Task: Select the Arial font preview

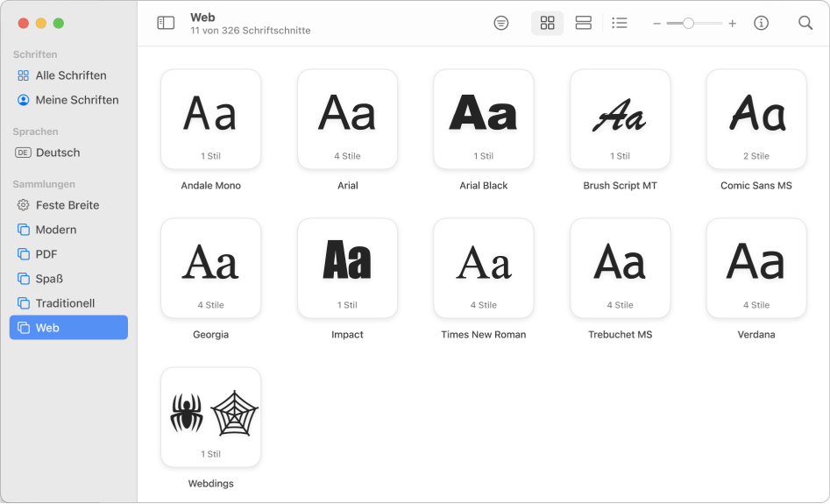Action: tap(347, 119)
